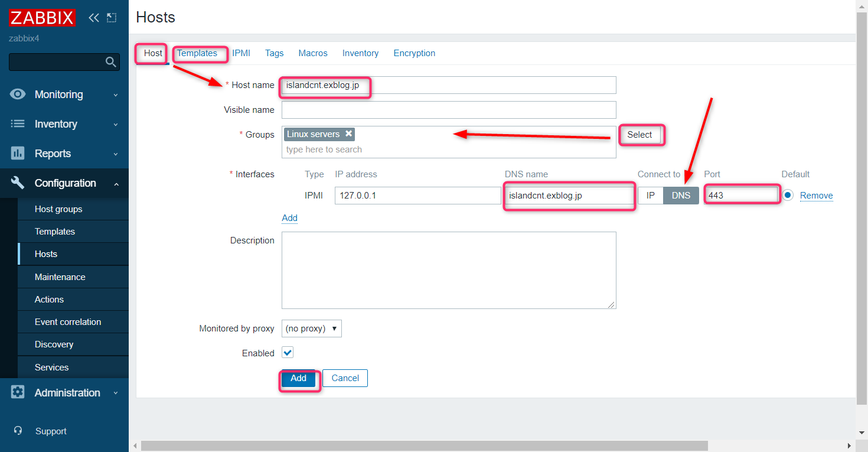868x452 pixels.
Task: Focus the Description text area
Action: tap(449, 270)
